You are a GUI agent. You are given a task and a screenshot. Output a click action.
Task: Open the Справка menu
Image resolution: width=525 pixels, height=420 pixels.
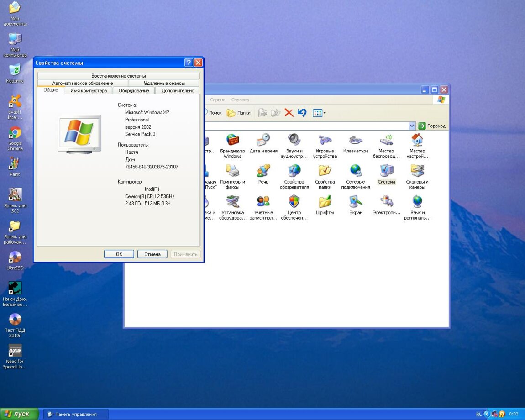coord(240,100)
